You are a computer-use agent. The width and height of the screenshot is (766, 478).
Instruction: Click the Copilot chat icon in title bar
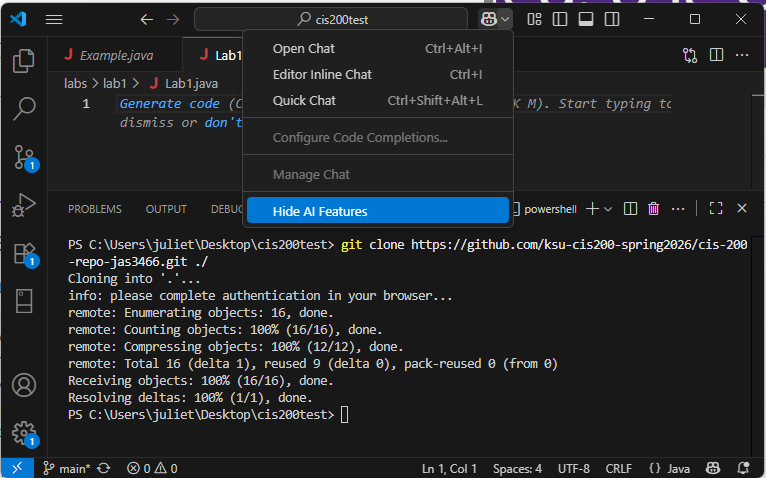(x=489, y=19)
